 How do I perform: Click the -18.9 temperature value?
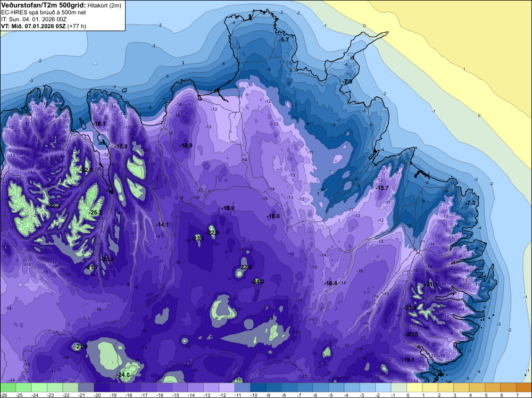coord(186,146)
